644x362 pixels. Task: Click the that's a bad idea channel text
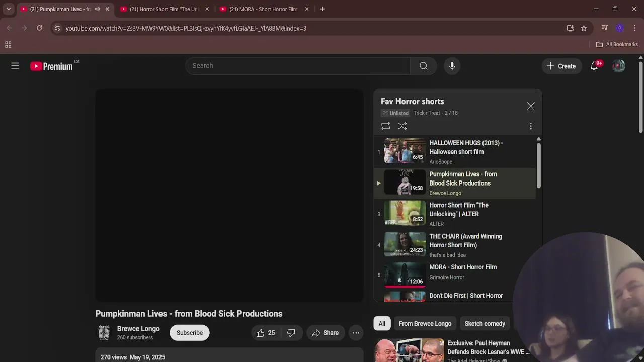pyautogui.click(x=447, y=255)
